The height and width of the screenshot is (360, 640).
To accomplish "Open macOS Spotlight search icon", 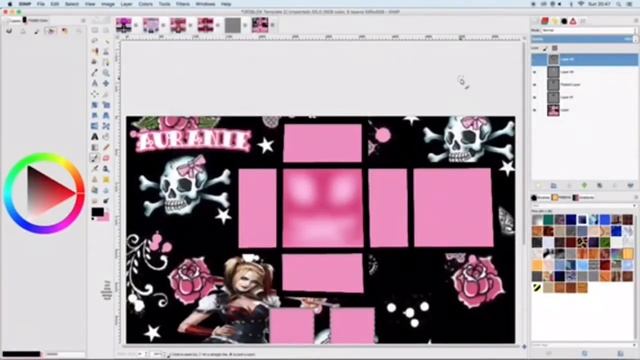I will point(619,4).
